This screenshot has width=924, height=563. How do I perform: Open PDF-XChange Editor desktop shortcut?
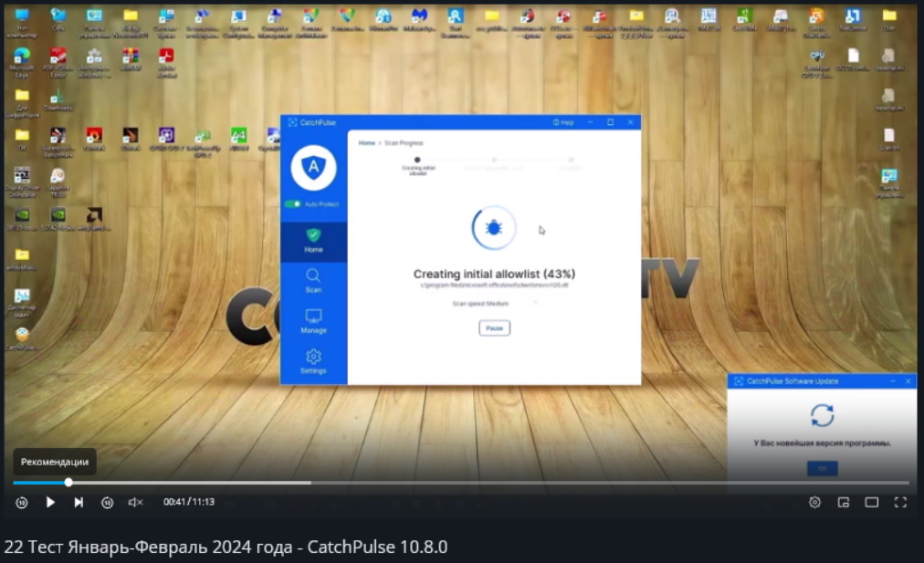click(x=58, y=62)
